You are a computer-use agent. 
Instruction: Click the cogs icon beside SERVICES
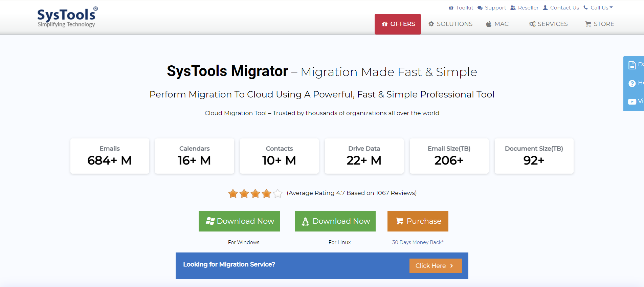(x=532, y=24)
